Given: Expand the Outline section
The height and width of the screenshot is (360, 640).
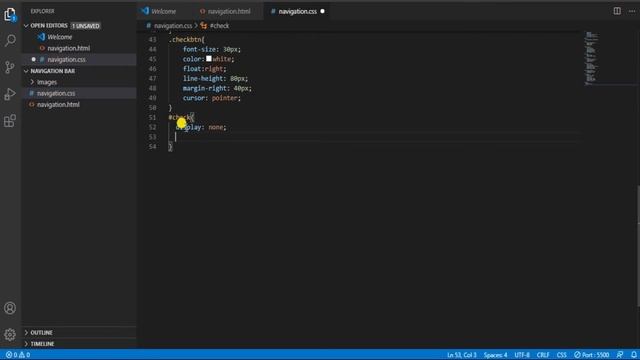Looking at the screenshot, I should 41,333.
